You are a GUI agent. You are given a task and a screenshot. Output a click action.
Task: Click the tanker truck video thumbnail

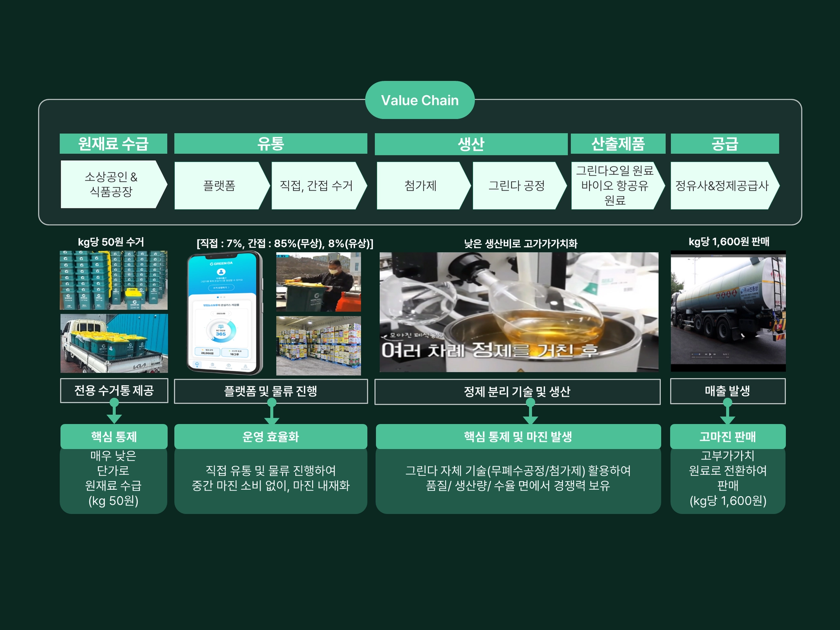[728, 311]
